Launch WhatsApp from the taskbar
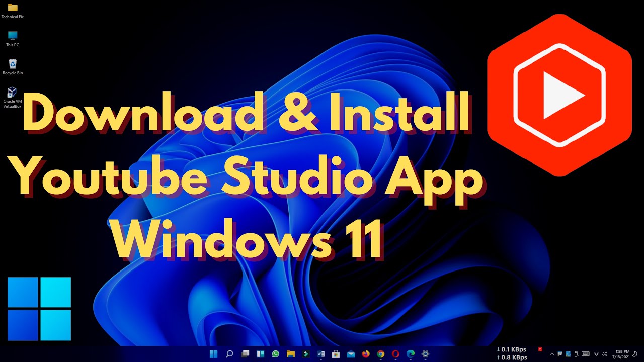Screen dimensions: 644x362 tap(275, 354)
